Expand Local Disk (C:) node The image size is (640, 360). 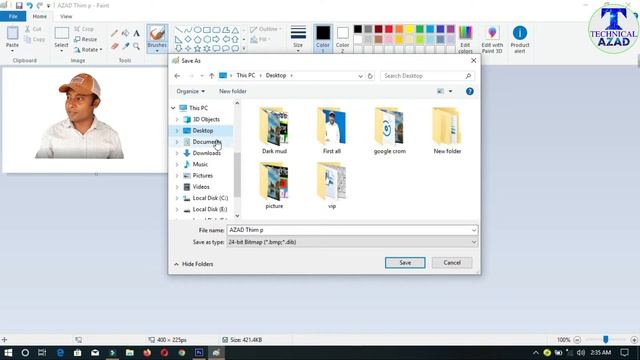(x=177, y=198)
